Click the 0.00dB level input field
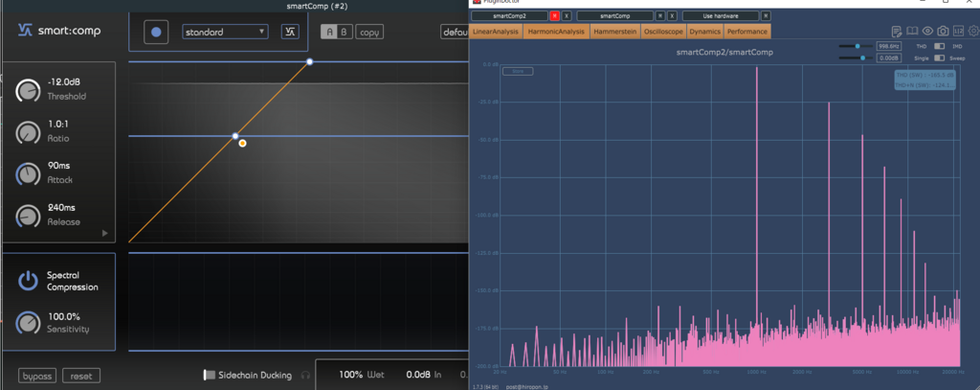The image size is (980, 390). tap(888, 57)
